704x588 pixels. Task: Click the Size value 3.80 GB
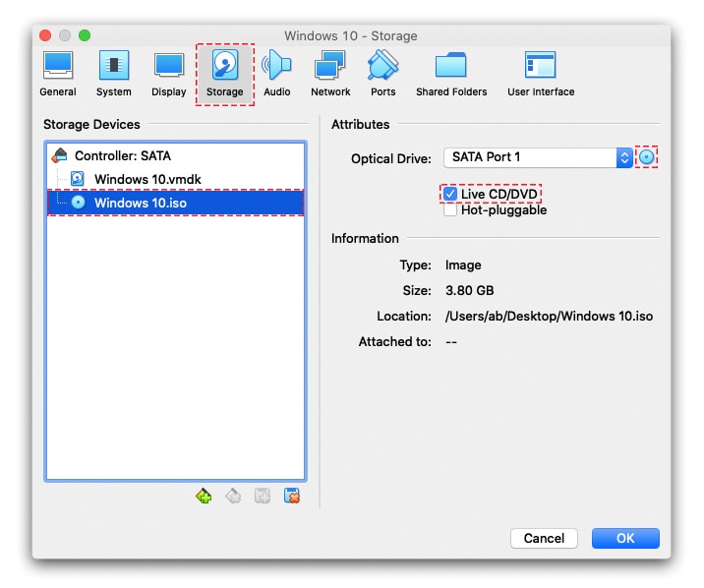coord(469,290)
